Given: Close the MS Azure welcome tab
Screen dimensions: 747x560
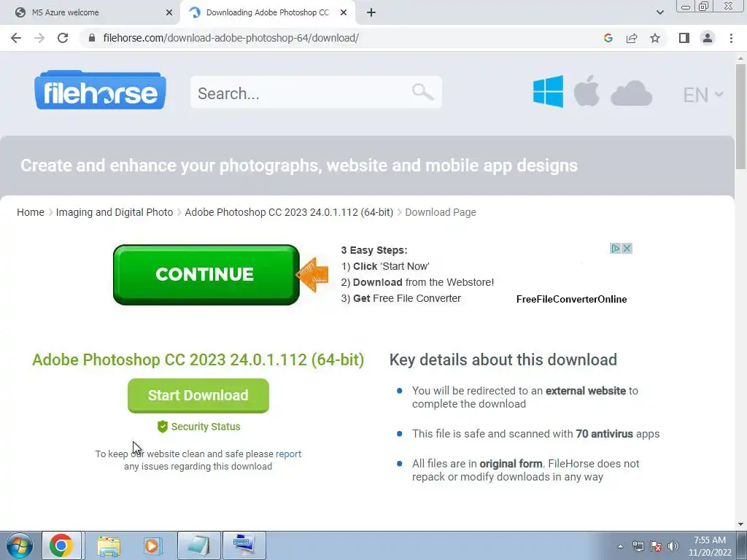Looking at the screenshot, I should click(169, 12).
